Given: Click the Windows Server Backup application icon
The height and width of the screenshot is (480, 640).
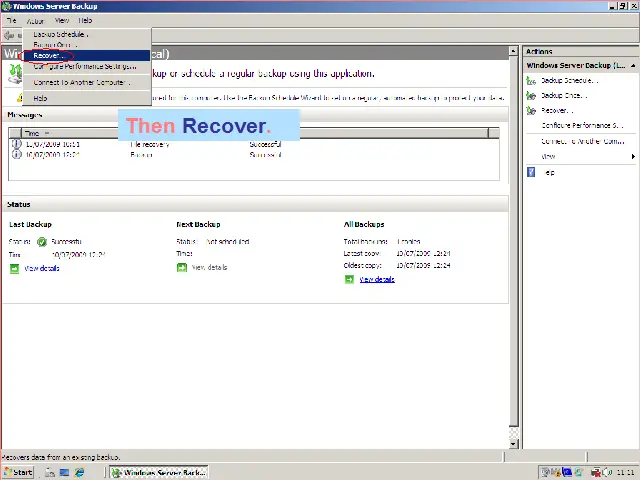Looking at the screenshot, I should coord(15,74).
